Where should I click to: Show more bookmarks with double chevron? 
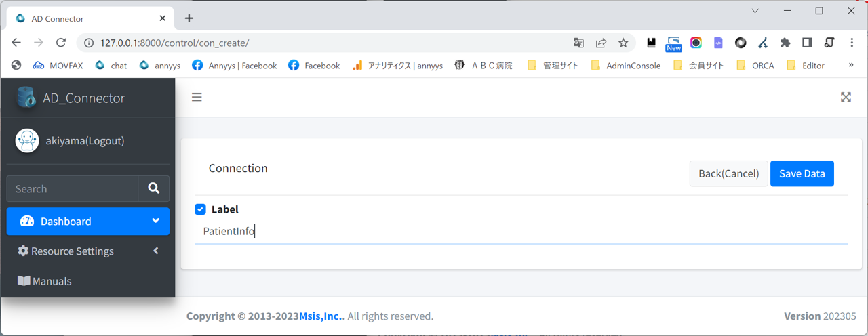pos(851,65)
